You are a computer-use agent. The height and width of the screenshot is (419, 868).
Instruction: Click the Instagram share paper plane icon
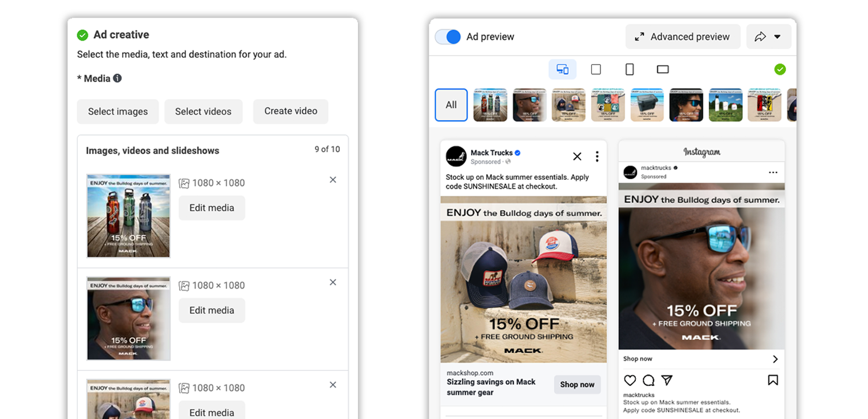pyautogui.click(x=667, y=380)
